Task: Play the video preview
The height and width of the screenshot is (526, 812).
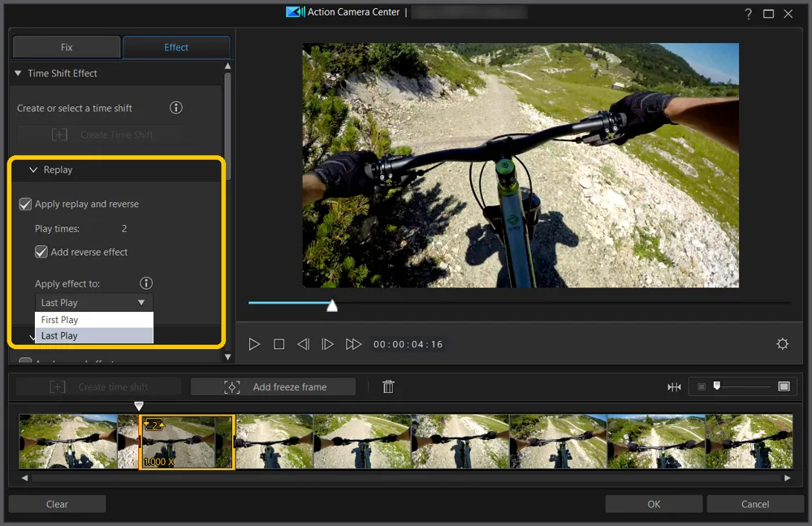Action: tap(253, 344)
